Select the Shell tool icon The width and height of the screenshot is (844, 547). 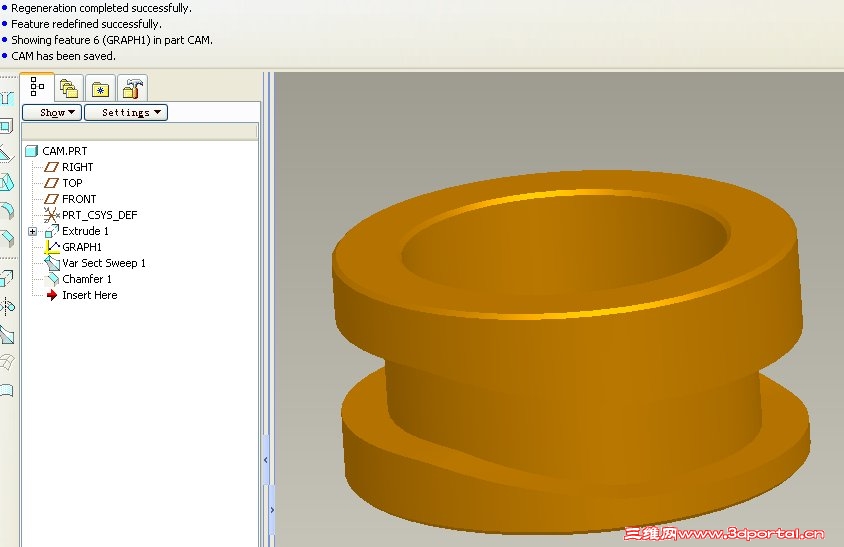[x=6, y=126]
